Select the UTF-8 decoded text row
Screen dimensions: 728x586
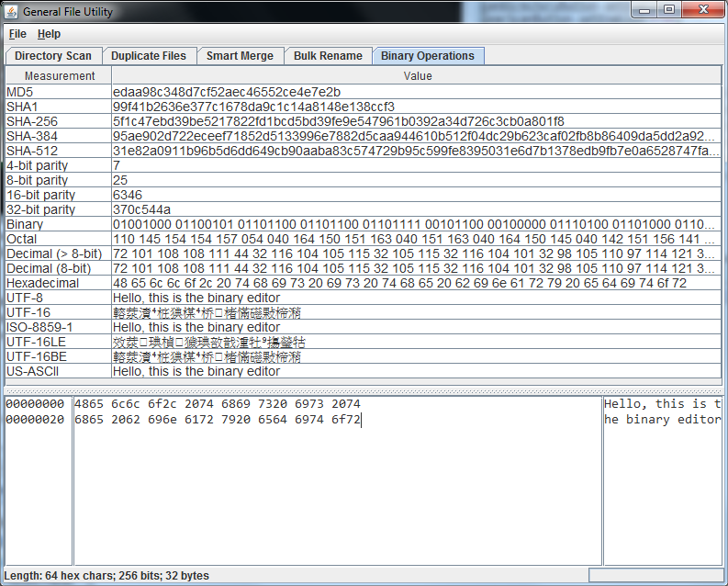[x=57, y=298]
